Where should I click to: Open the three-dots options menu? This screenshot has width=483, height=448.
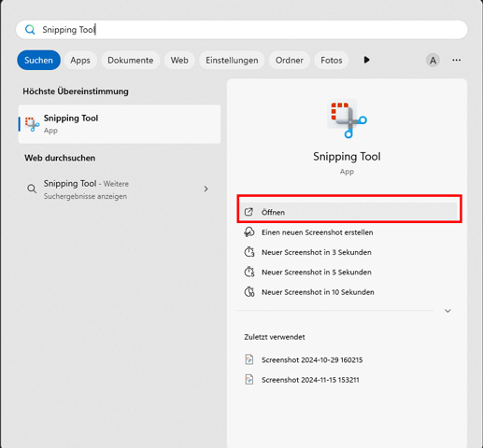457,60
